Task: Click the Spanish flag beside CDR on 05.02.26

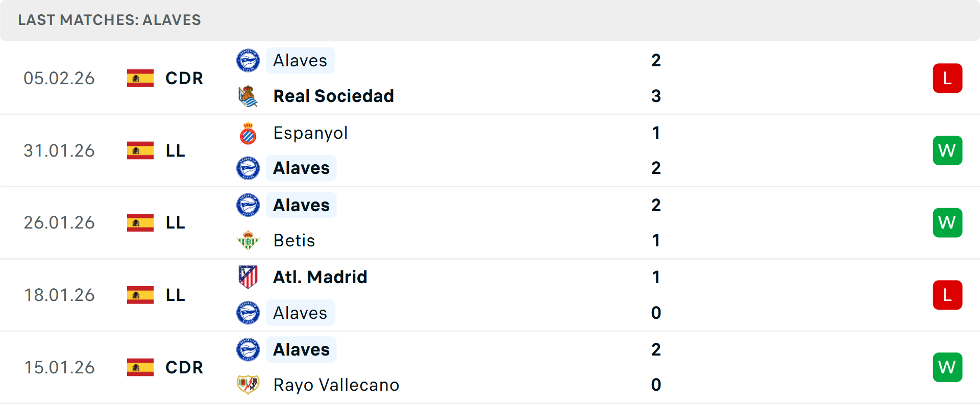Action: tap(140, 78)
